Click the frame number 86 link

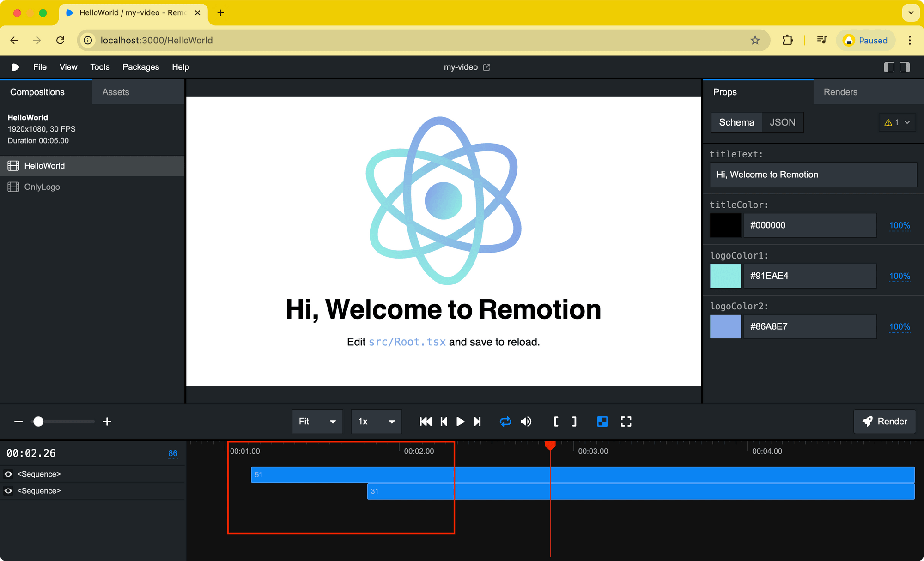173,453
